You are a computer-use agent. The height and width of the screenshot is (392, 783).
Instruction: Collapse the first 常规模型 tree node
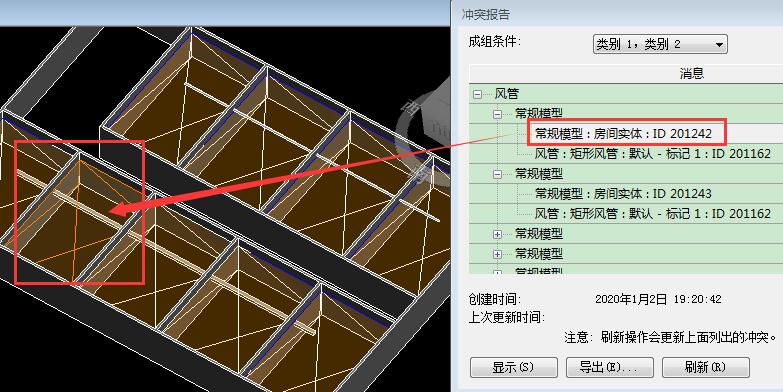[x=497, y=114]
